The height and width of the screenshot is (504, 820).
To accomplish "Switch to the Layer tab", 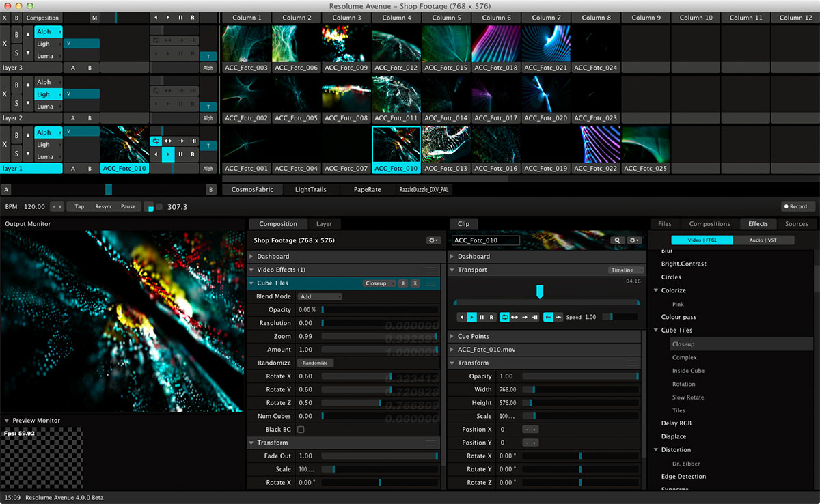I will [x=325, y=223].
